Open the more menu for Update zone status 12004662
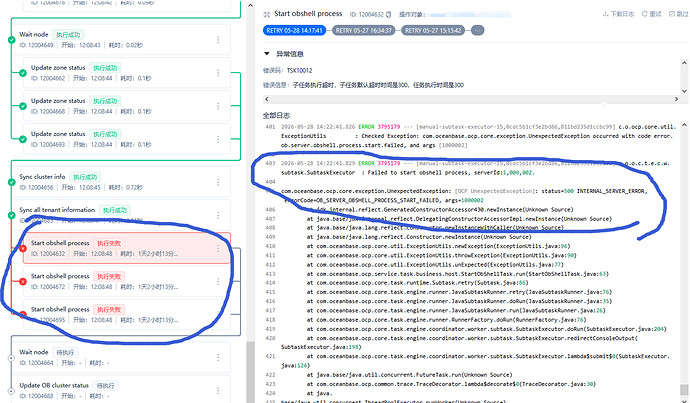This screenshot has width=690, height=403. tap(218, 73)
